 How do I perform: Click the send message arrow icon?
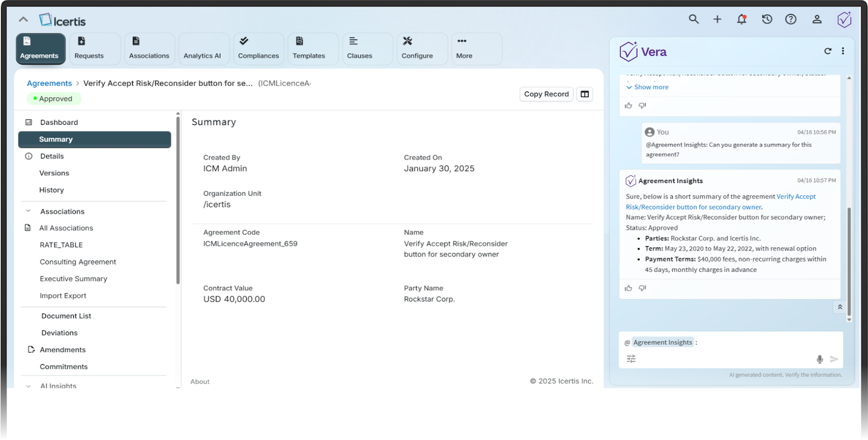tap(834, 359)
